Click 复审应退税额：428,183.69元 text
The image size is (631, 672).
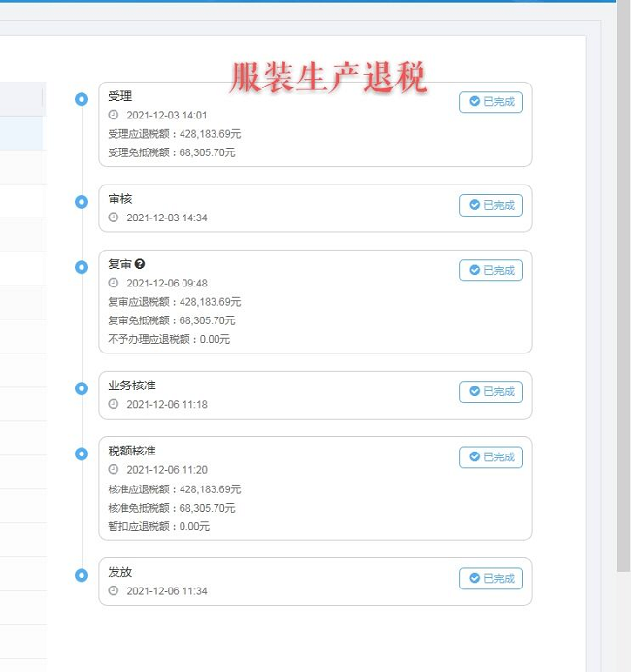click(175, 302)
